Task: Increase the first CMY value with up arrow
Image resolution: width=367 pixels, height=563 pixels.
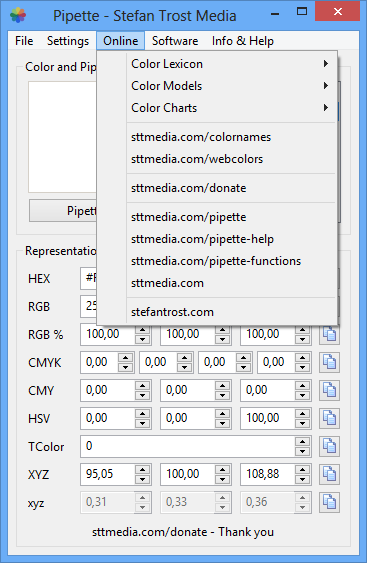Action: coord(143,386)
